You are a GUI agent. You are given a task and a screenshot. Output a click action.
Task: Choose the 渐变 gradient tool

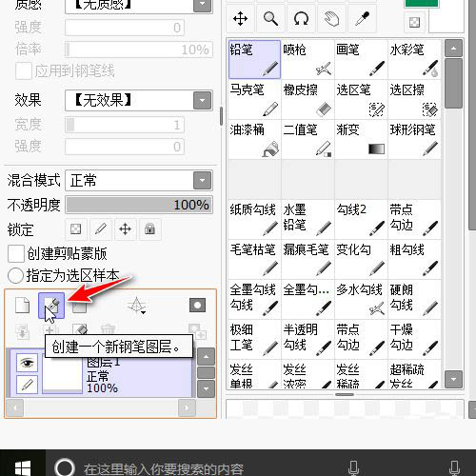[x=361, y=140]
